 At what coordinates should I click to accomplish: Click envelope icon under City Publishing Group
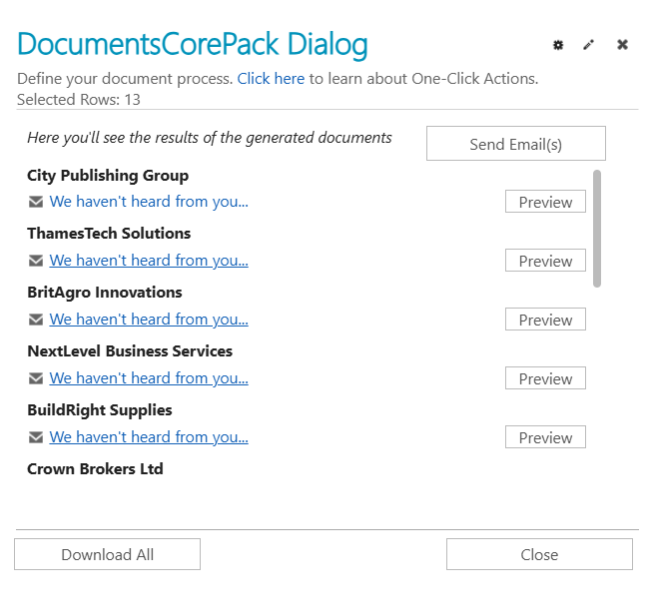36,202
